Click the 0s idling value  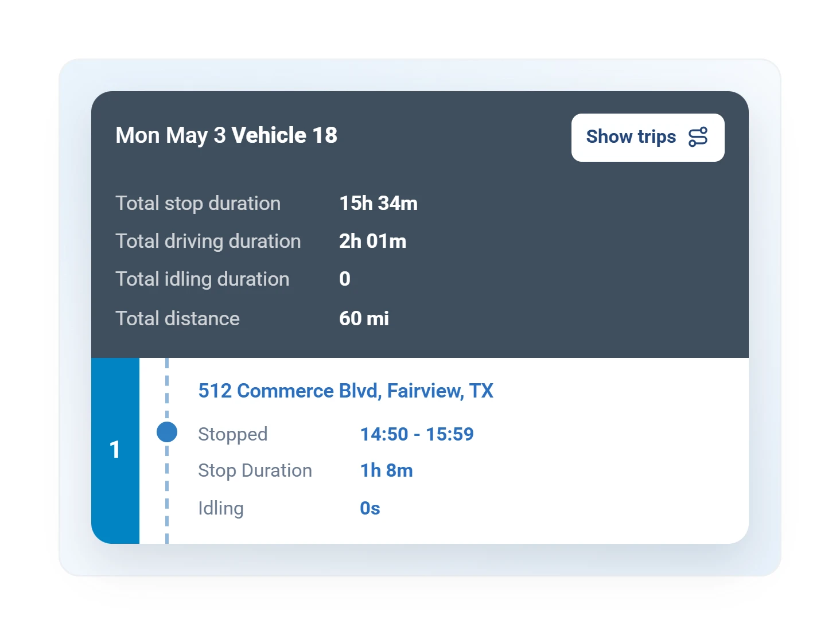click(x=370, y=508)
